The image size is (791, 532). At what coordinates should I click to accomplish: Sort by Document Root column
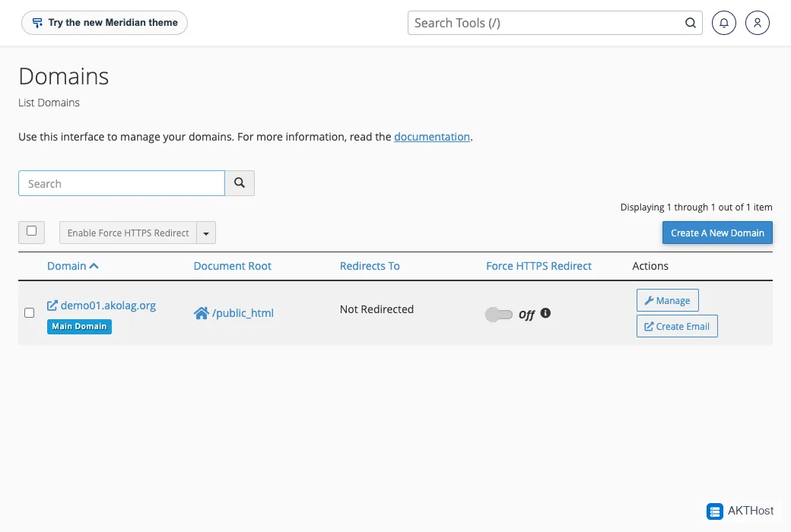coord(233,266)
